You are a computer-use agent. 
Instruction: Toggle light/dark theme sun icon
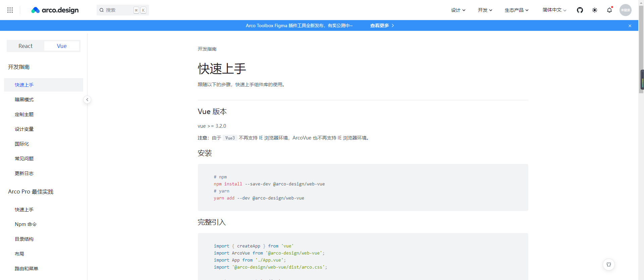click(x=595, y=10)
